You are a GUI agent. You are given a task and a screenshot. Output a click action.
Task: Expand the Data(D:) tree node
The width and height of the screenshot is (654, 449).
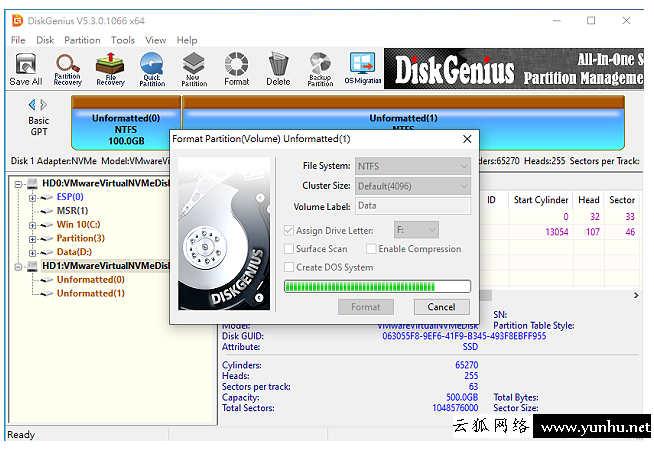pyautogui.click(x=32, y=253)
